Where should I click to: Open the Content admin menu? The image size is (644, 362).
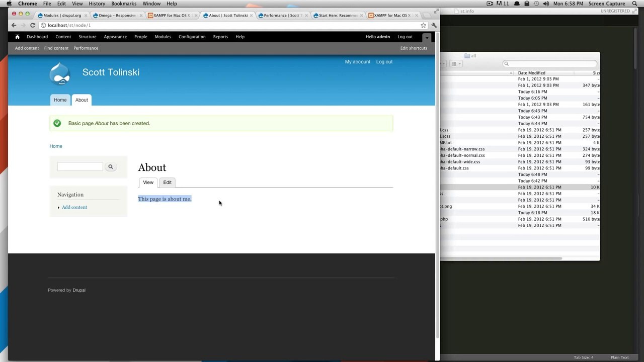coord(63,37)
